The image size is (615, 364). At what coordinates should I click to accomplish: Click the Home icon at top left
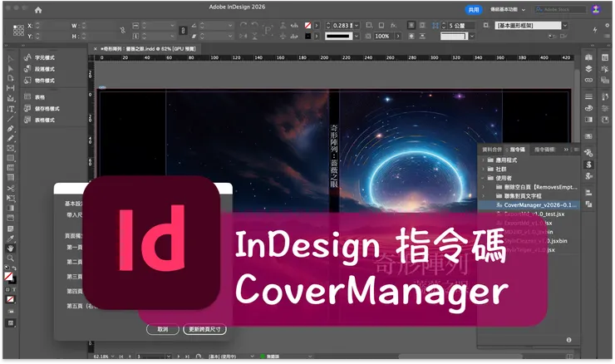click(x=38, y=10)
